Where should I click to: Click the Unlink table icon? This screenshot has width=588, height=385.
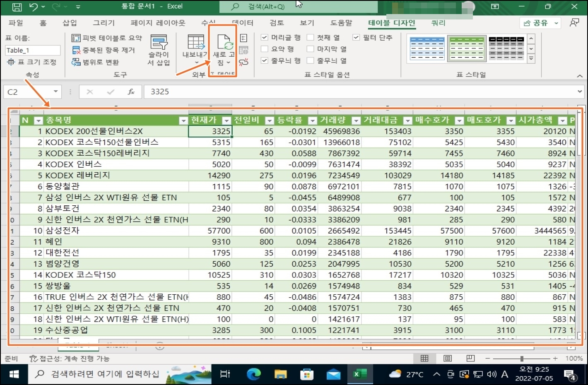pyautogui.click(x=243, y=62)
